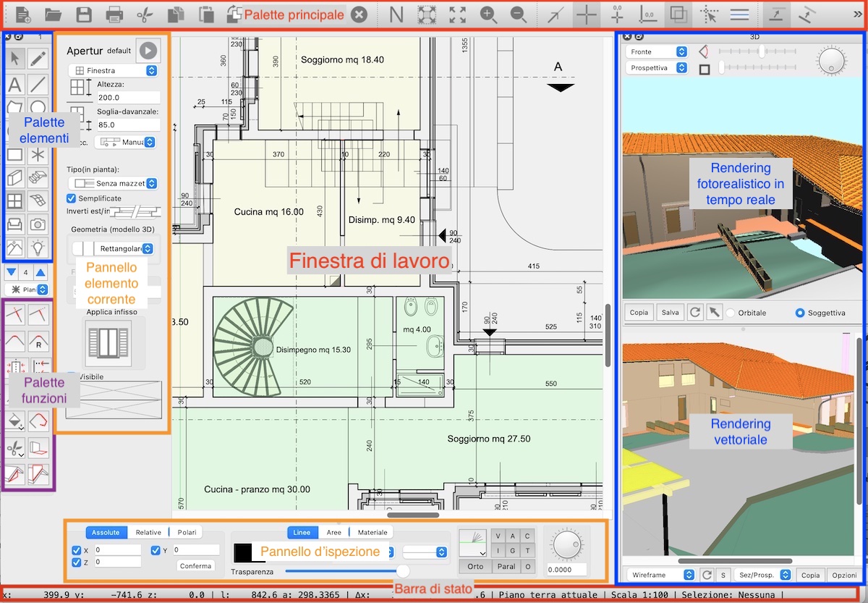Toggle the Z coordinate checkbox
Image resolution: width=868 pixels, height=603 pixels.
pyautogui.click(x=76, y=562)
